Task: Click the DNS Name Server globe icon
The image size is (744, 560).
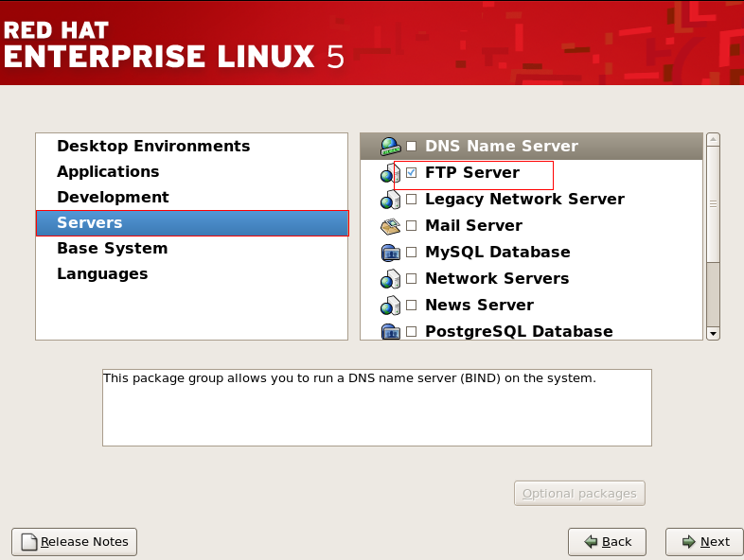Action: click(390, 147)
